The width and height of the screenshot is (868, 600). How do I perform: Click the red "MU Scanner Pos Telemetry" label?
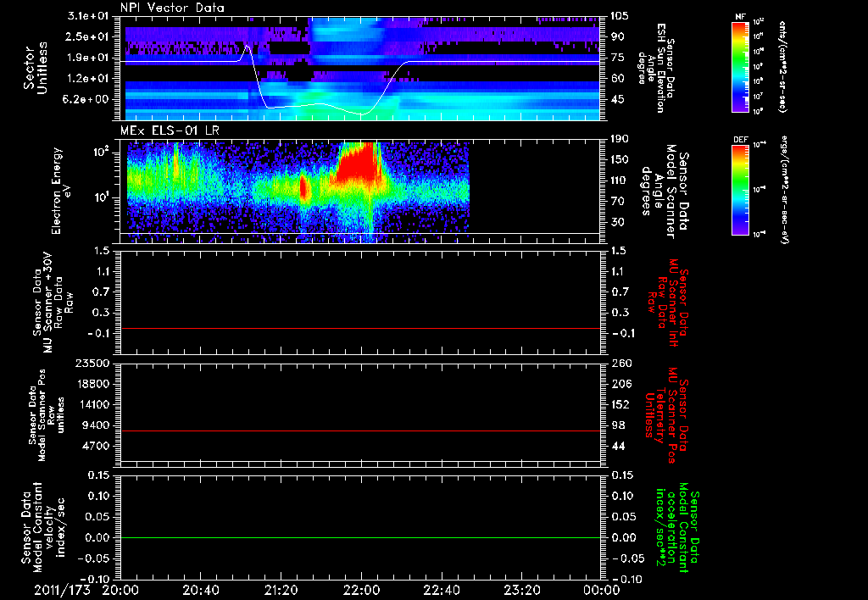666,415
